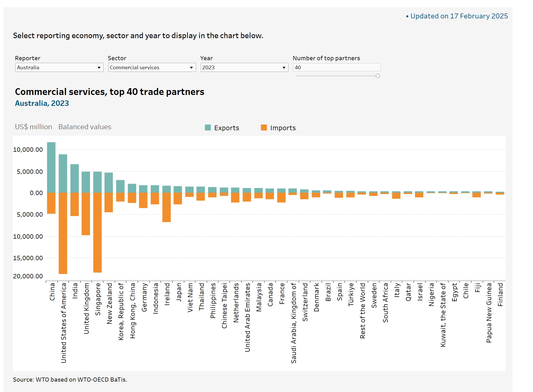Viewport: 533px width, 392px height.
Task: Click the Germany axis label
Action: [144, 297]
